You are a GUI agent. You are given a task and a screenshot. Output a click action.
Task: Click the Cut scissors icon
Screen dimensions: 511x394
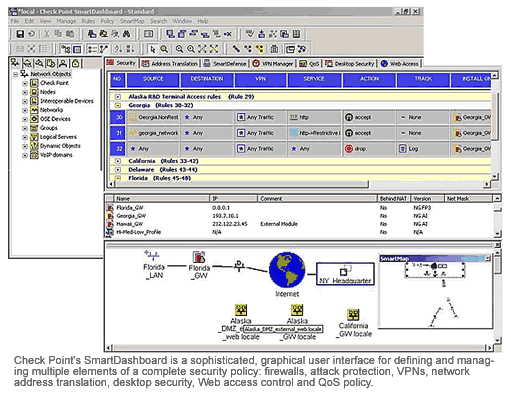47,34
